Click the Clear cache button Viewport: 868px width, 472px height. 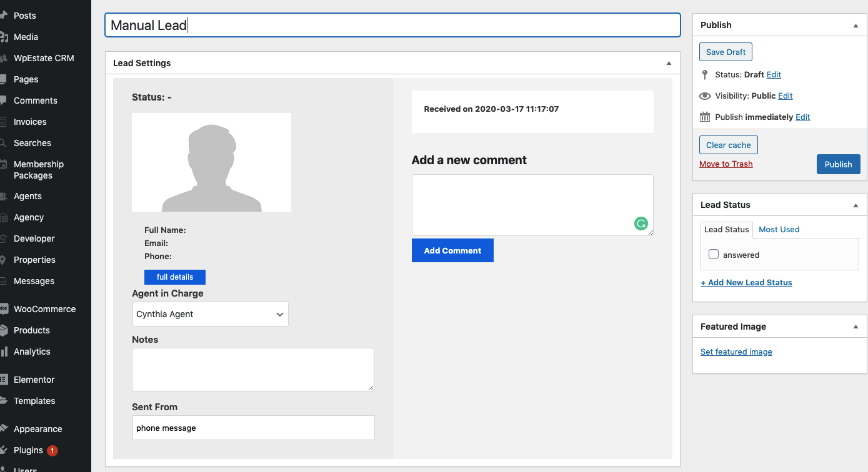tap(729, 145)
